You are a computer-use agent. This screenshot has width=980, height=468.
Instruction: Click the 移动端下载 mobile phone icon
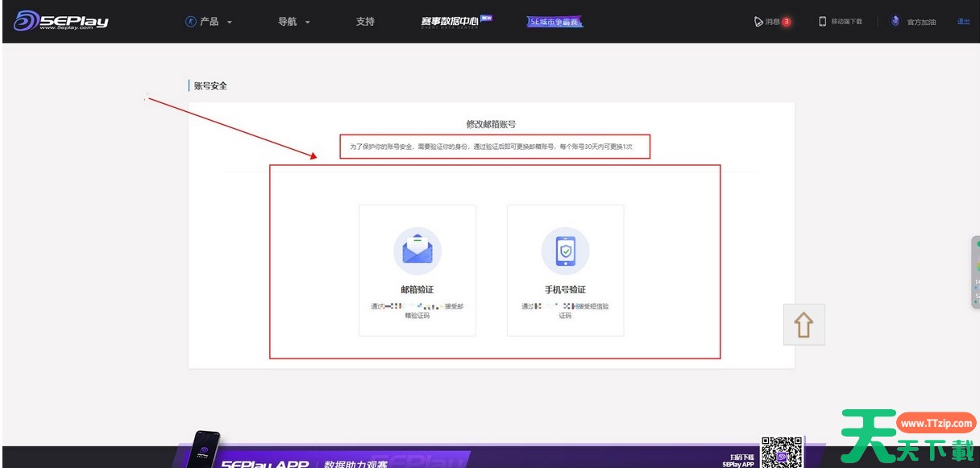[x=821, y=22]
